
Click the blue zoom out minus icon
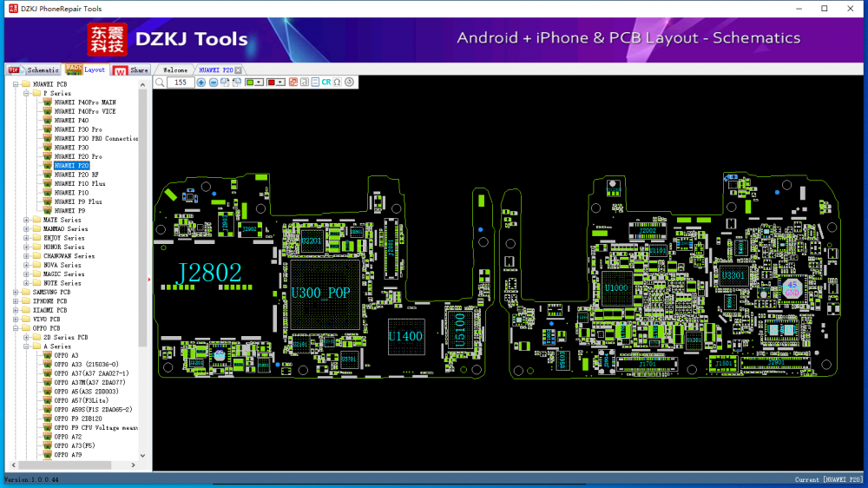click(x=214, y=82)
